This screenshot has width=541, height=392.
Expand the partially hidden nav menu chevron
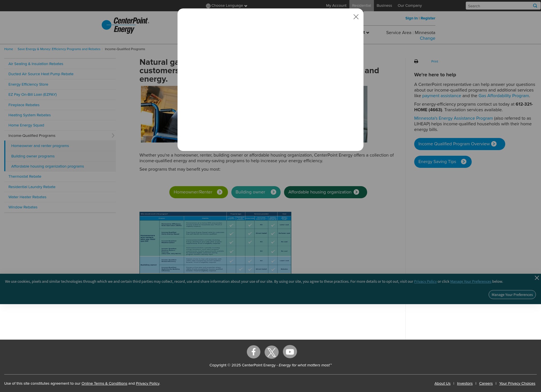[x=367, y=33]
